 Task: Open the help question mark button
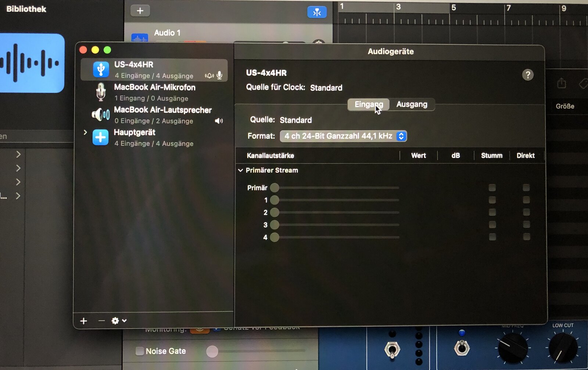tap(528, 75)
